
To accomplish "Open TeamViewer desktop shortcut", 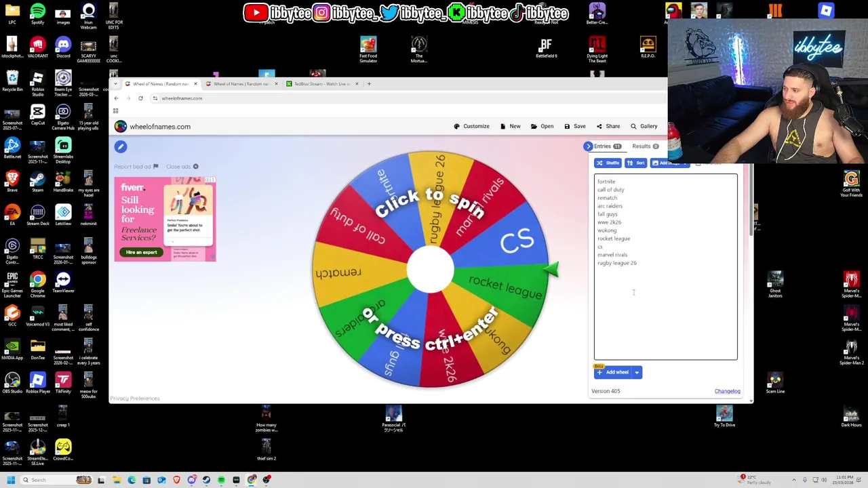I will coord(63,281).
